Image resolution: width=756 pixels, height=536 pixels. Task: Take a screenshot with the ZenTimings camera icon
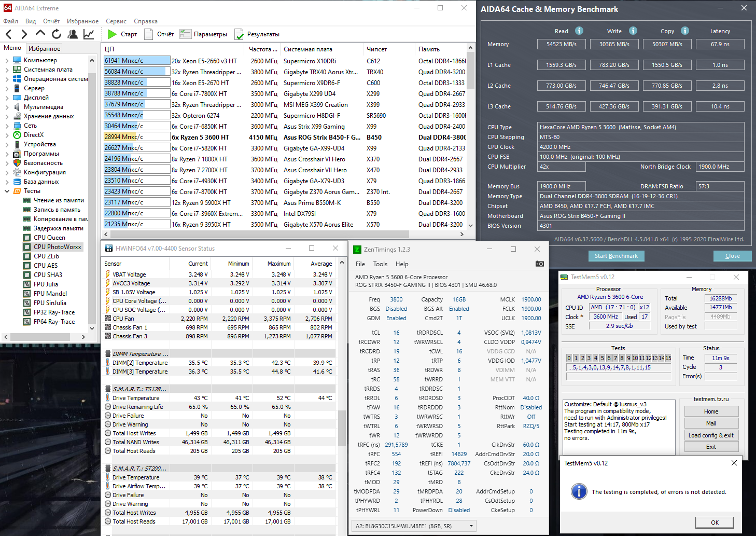point(540,264)
